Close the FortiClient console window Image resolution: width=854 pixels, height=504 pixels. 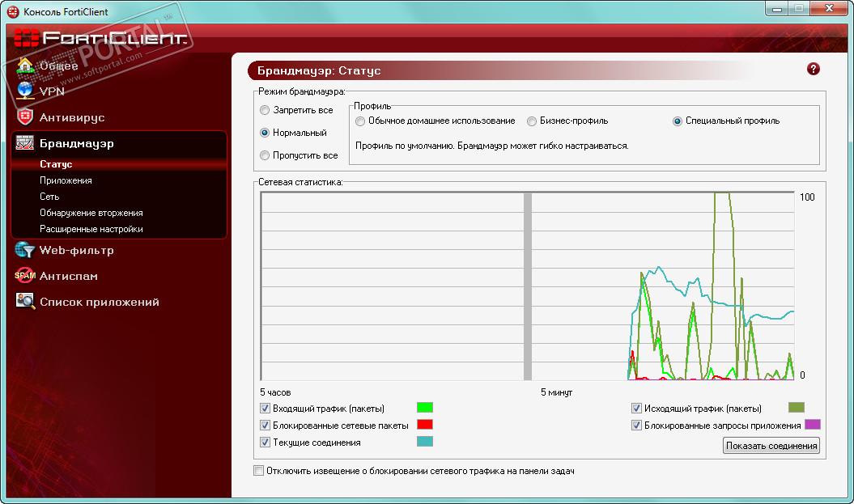coord(828,9)
